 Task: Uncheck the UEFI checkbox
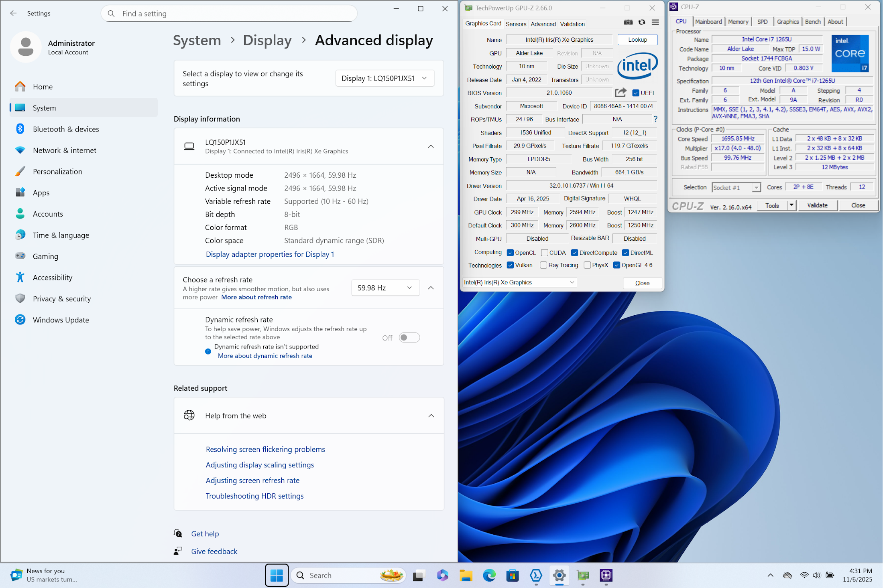click(636, 93)
